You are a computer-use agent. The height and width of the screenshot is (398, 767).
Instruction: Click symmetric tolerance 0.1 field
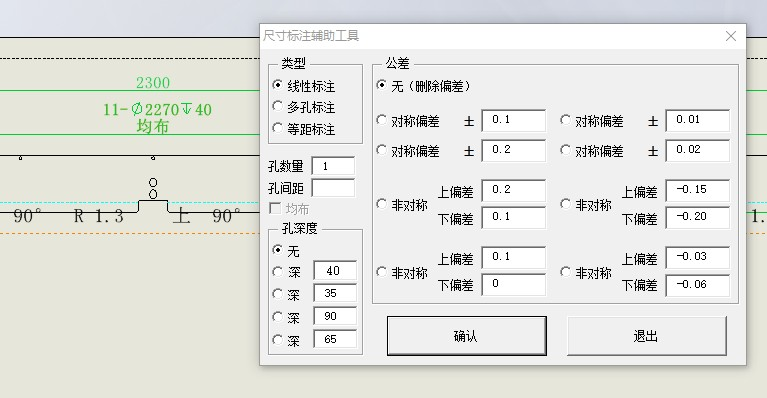[x=514, y=120]
